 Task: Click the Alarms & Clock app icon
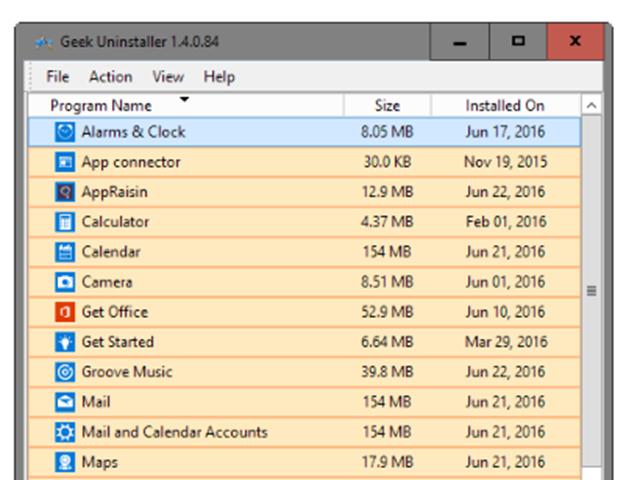(65, 132)
